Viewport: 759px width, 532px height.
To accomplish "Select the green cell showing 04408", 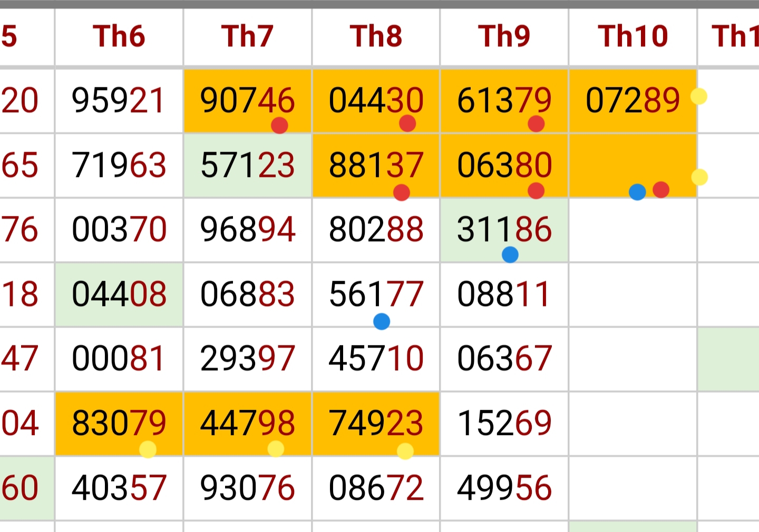I will (119, 294).
